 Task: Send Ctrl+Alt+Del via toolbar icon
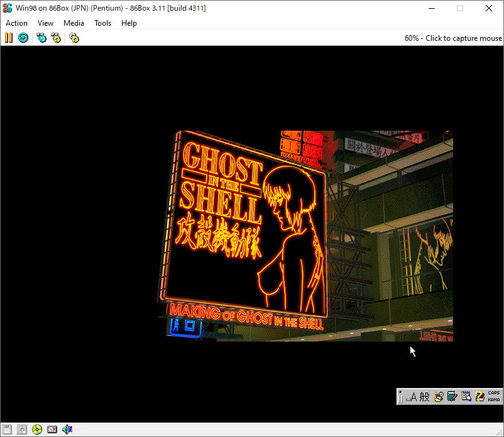(x=41, y=38)
